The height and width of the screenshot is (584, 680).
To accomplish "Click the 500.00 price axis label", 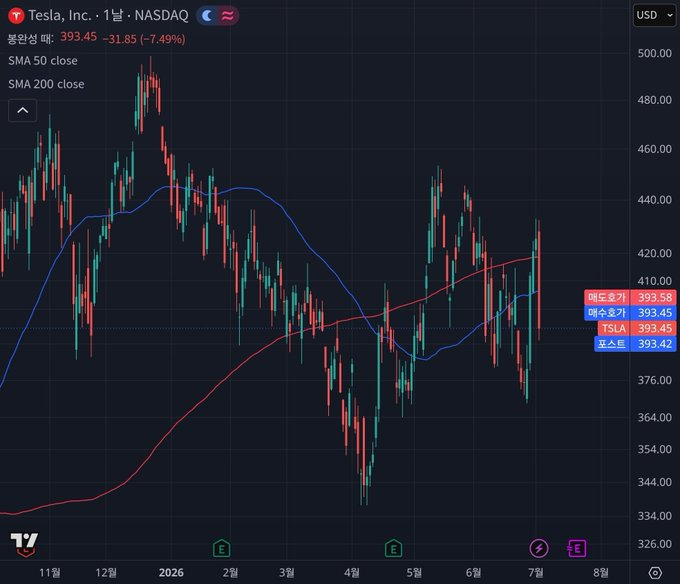I will (x=654, y=53).
